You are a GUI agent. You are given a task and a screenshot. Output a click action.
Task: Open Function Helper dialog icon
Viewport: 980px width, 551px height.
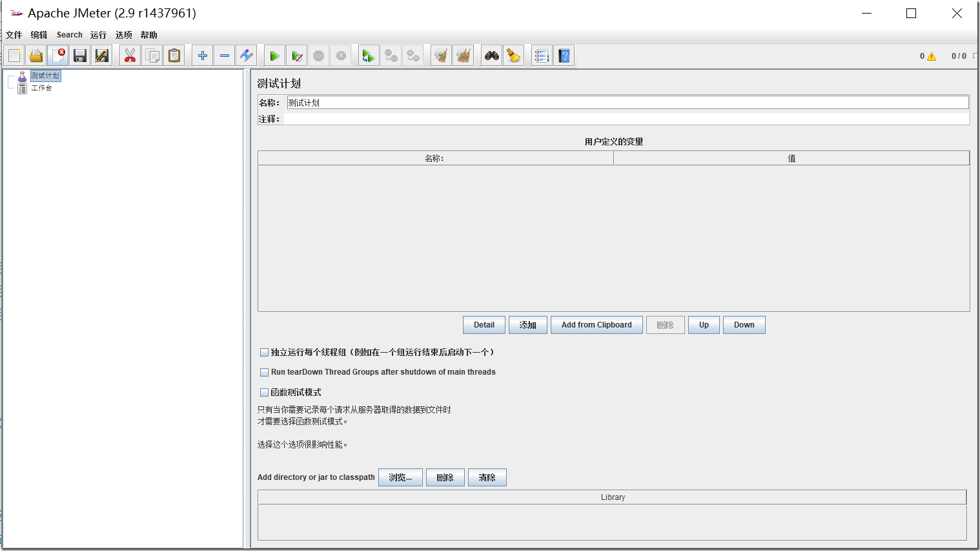(x=542, y=56)
